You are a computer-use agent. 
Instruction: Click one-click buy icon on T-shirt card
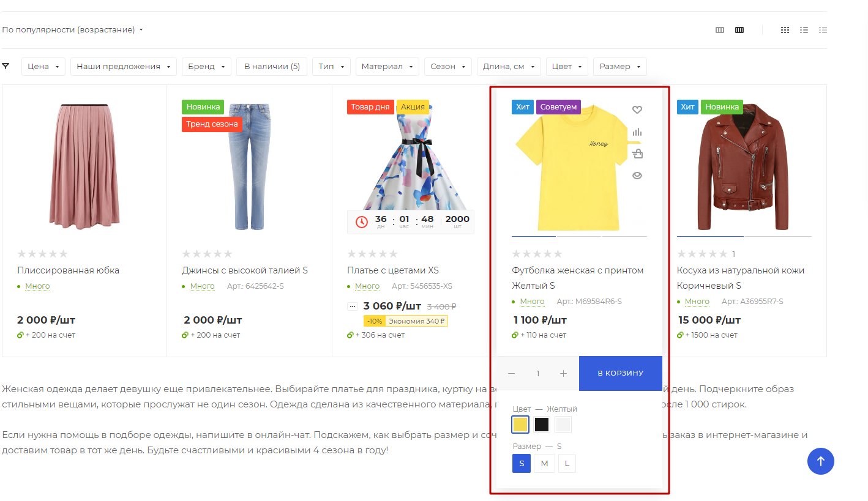coord(637,154)
